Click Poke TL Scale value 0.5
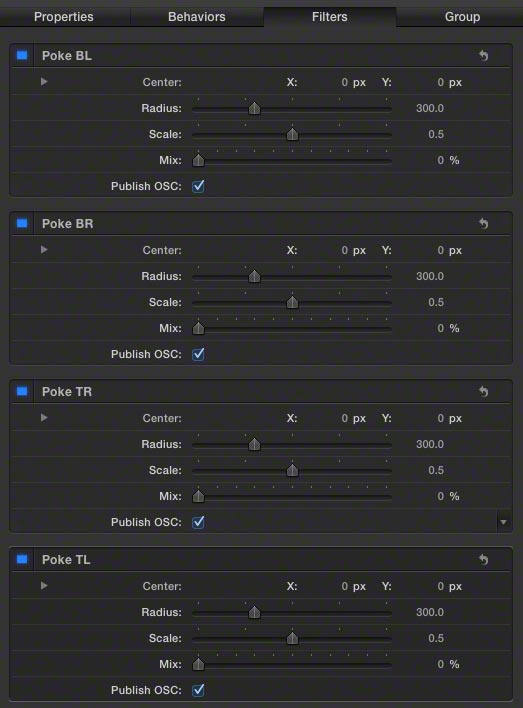 pos(436,638)
